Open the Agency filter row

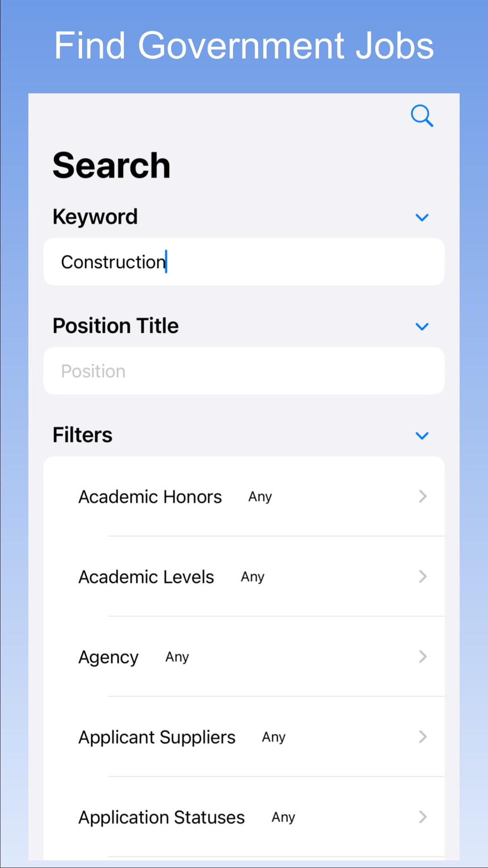[109, 657]
